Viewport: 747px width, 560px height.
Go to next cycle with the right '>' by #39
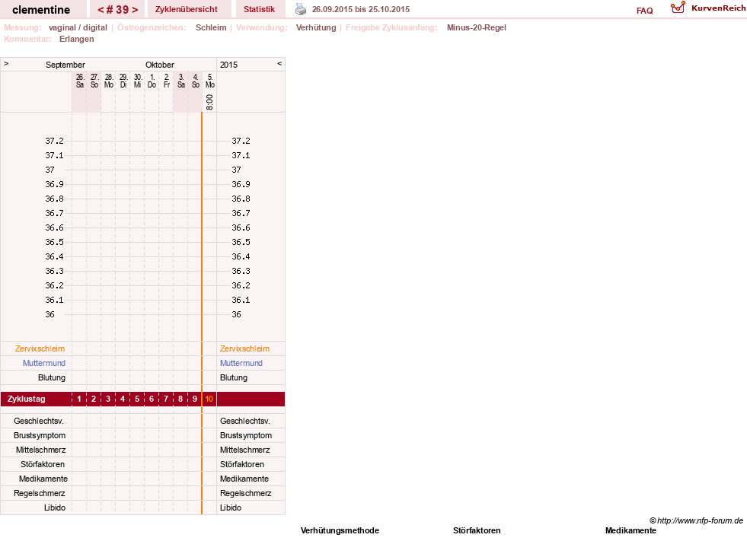135,10
